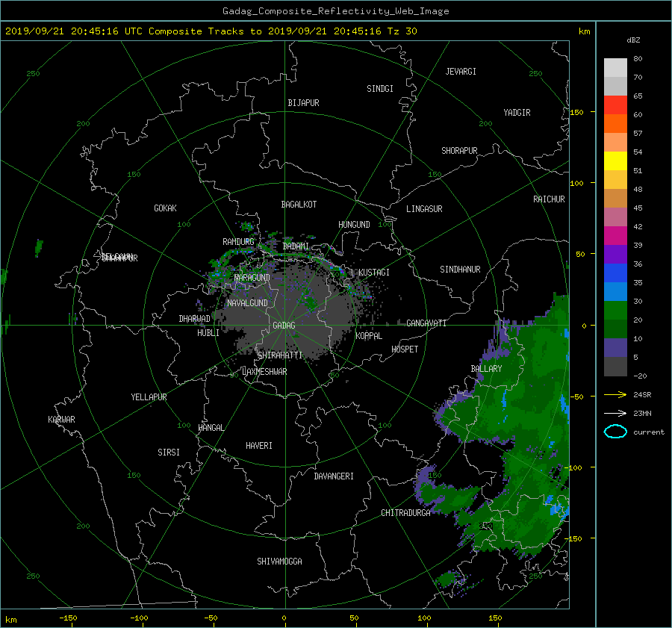Click the BALLARY label in rain area
The image size is (672, 628).
coord(486,369)
